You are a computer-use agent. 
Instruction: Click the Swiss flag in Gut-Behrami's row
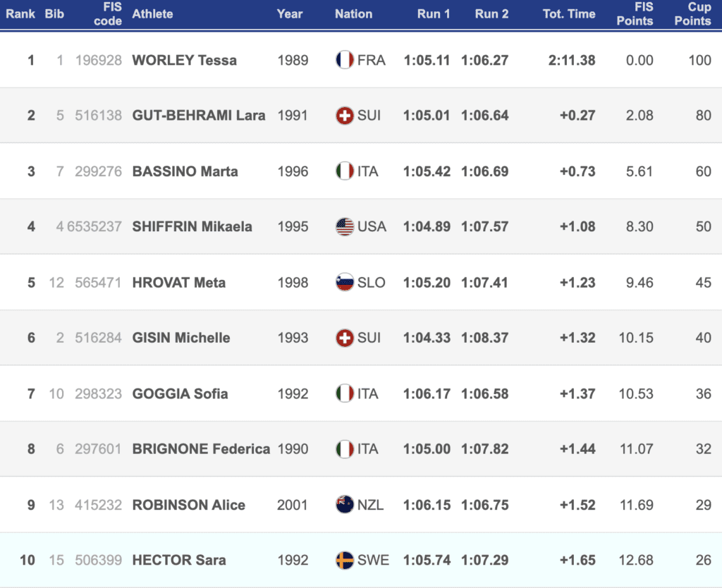click(x=344, y=116)
